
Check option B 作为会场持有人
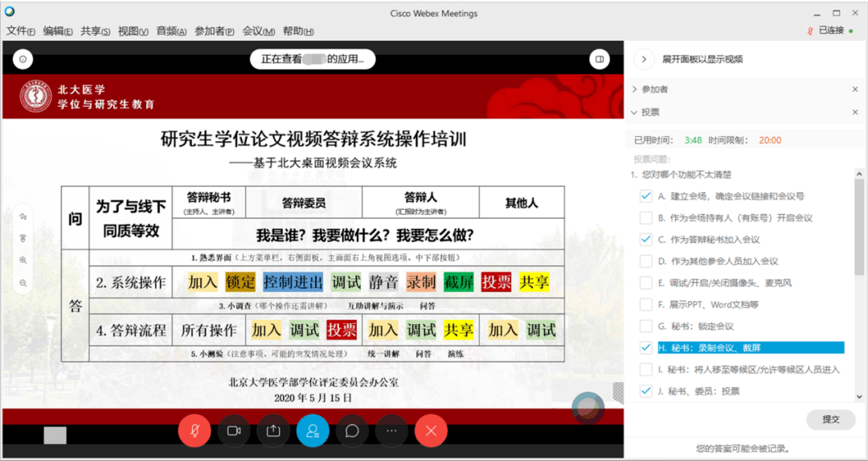645,218
